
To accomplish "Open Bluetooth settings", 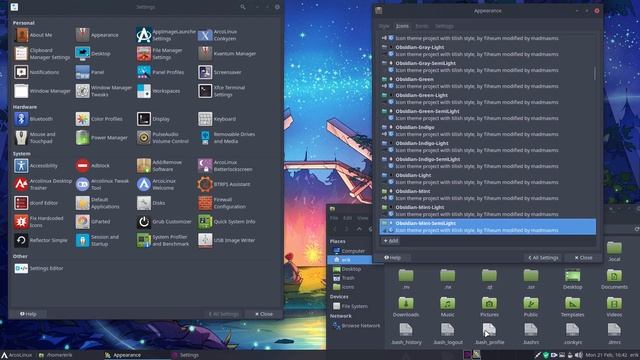I will [x=33, y=119].
